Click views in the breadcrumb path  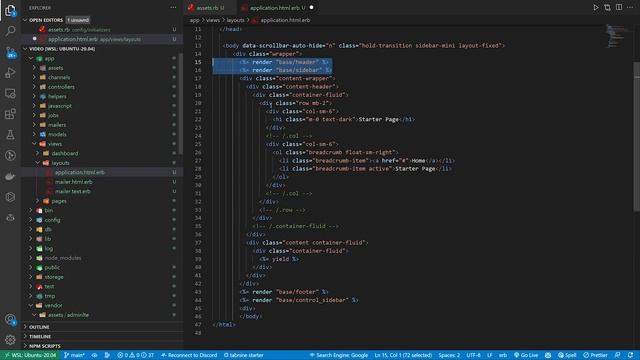coord(213,20)
